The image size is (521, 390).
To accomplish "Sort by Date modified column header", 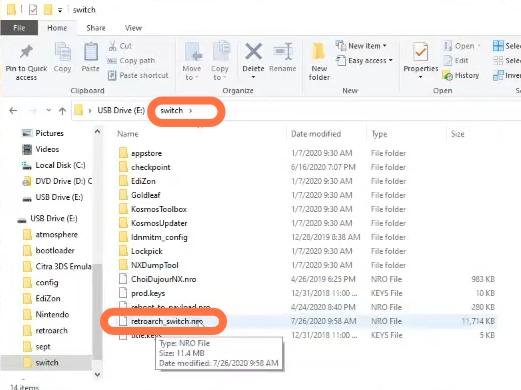I will click(316, 134).
